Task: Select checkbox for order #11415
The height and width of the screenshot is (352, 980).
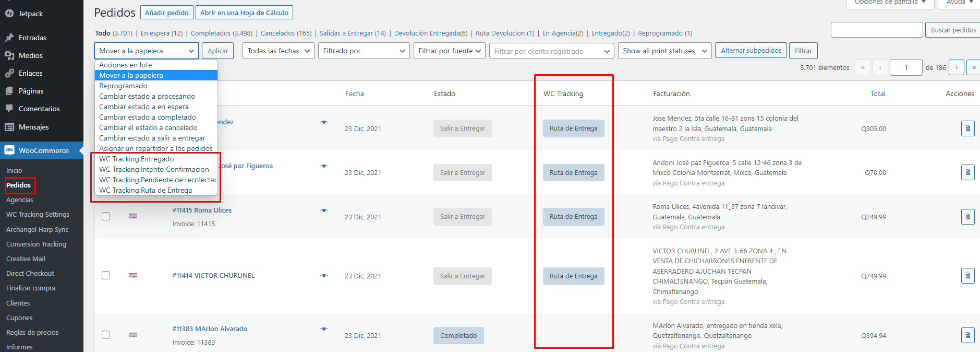Action: [106, 216]
